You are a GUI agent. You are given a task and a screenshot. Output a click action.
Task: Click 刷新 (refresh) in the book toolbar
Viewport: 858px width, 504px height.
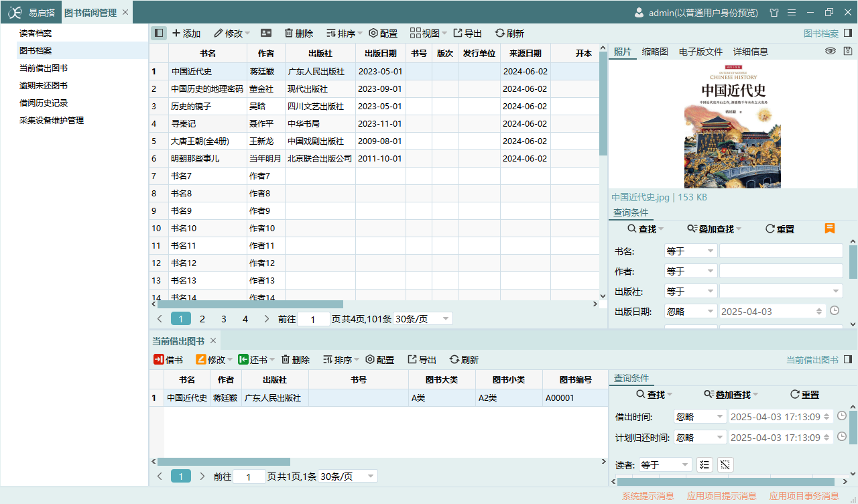[509, 33]
